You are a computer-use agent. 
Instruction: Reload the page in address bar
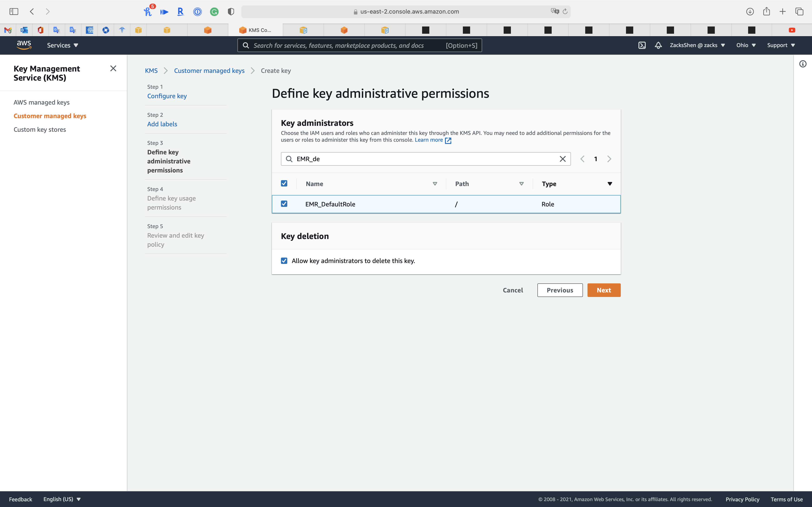coord(565,11)
